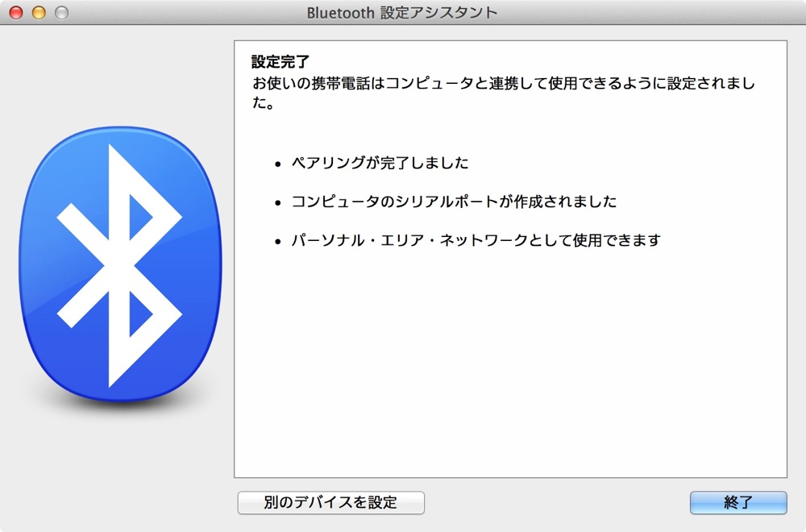Click the bullet dot before コンピュータのシリアルポート
This screenshot has height=532, width=806.
[278, 203]
